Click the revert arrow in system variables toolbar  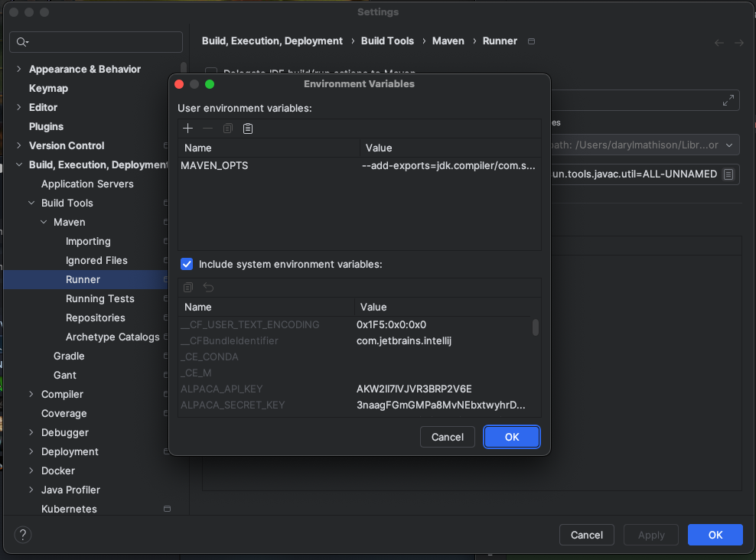pos(208,288)
